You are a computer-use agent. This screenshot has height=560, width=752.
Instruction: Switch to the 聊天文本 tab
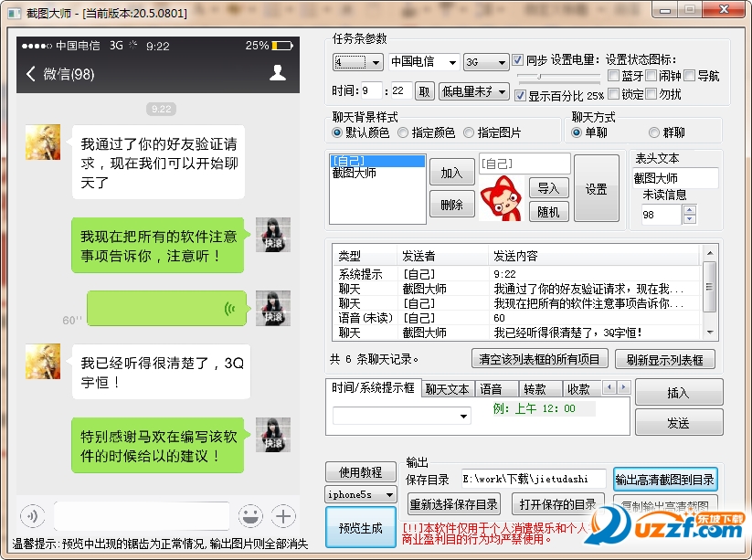tap(448, 389)
